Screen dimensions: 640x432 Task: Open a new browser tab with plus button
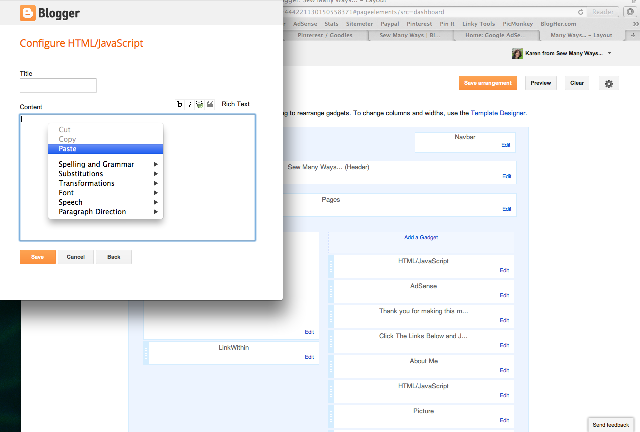(x=633, y=35)
